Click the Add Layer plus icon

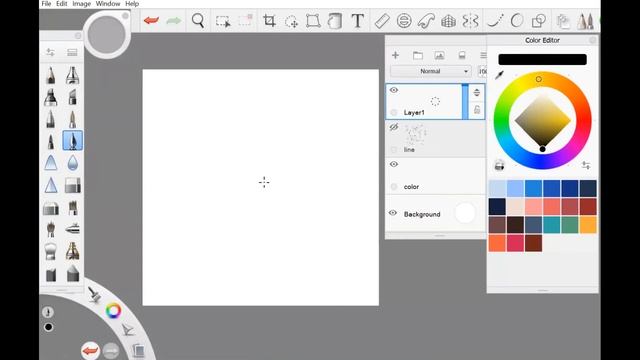coord(395,55)
